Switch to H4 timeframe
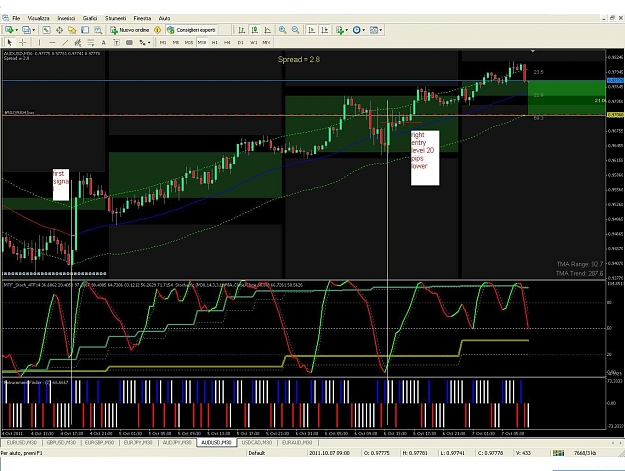625x471 pixels. (x=227, y=42)
